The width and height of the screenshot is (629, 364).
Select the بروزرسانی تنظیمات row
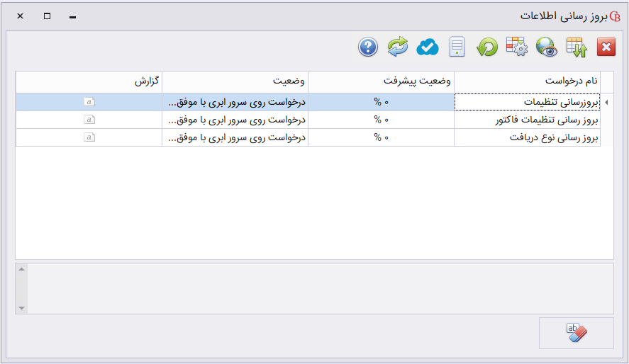[x=528, y=103]
